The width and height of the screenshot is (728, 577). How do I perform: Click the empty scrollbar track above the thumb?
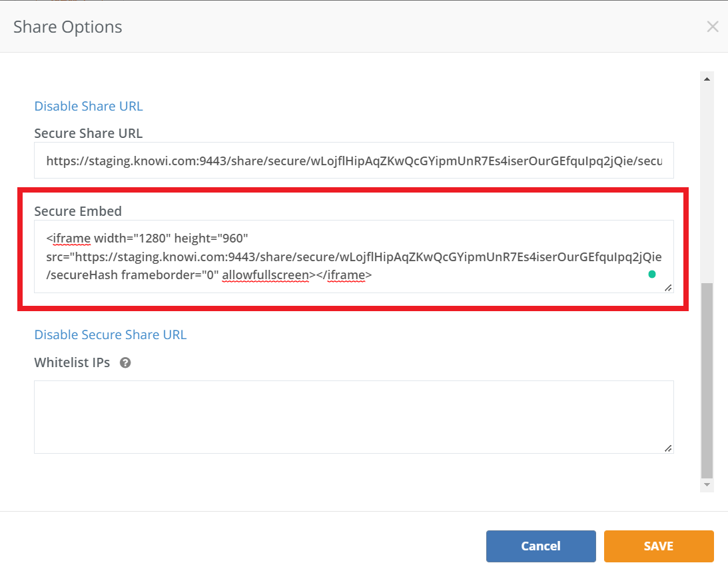tap(707, 180)
